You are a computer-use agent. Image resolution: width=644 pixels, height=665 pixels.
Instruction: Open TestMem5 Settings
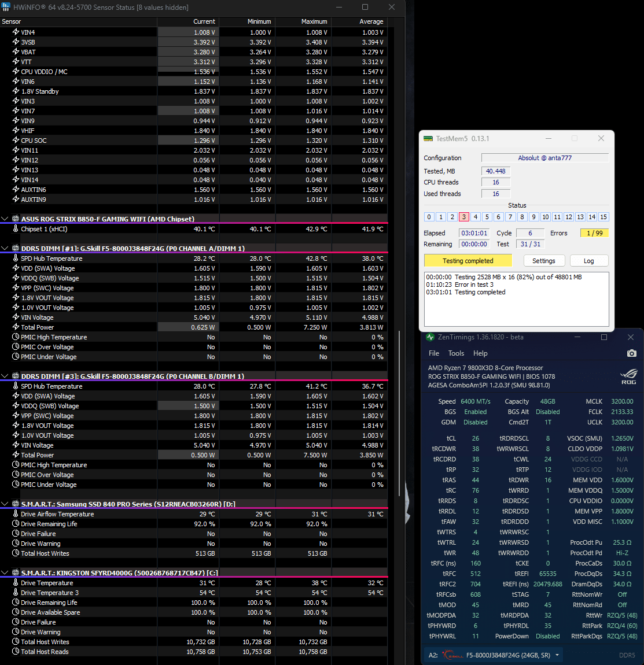coord(543,261)
